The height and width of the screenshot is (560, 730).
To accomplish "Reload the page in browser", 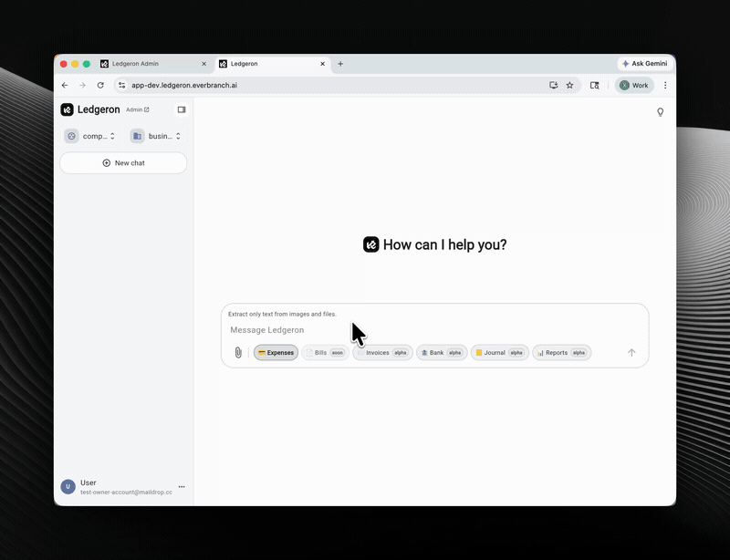I will click(x=100, y=85).
